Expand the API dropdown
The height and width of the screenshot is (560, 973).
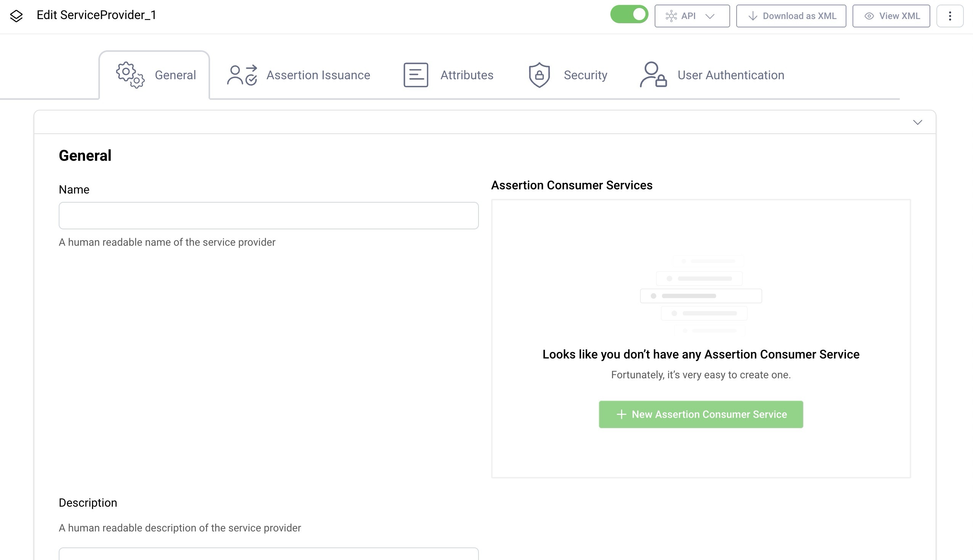tap(710, 16)
